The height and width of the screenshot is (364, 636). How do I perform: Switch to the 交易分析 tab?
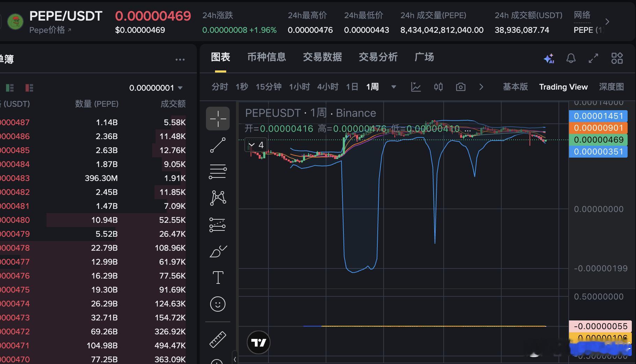tap(378, 57)
